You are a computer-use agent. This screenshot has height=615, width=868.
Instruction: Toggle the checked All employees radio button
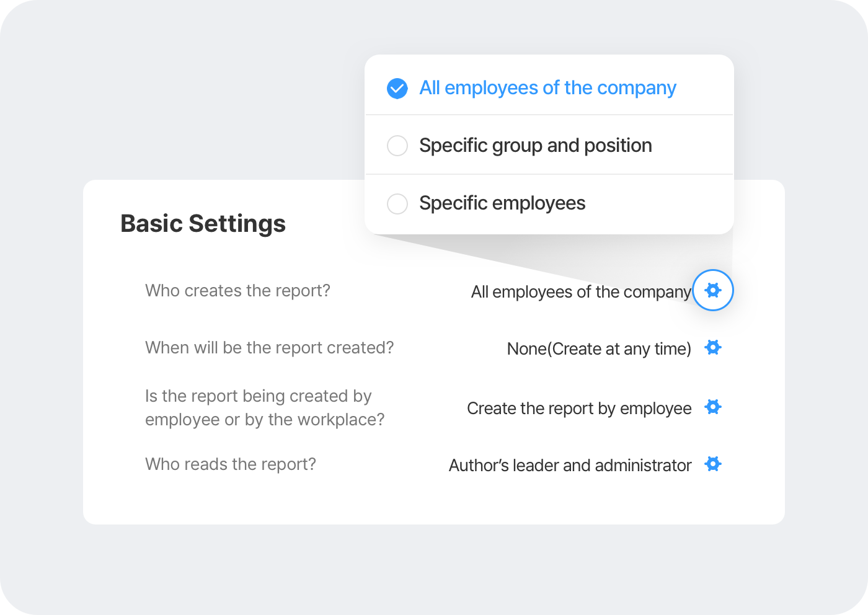pos(397,89)
